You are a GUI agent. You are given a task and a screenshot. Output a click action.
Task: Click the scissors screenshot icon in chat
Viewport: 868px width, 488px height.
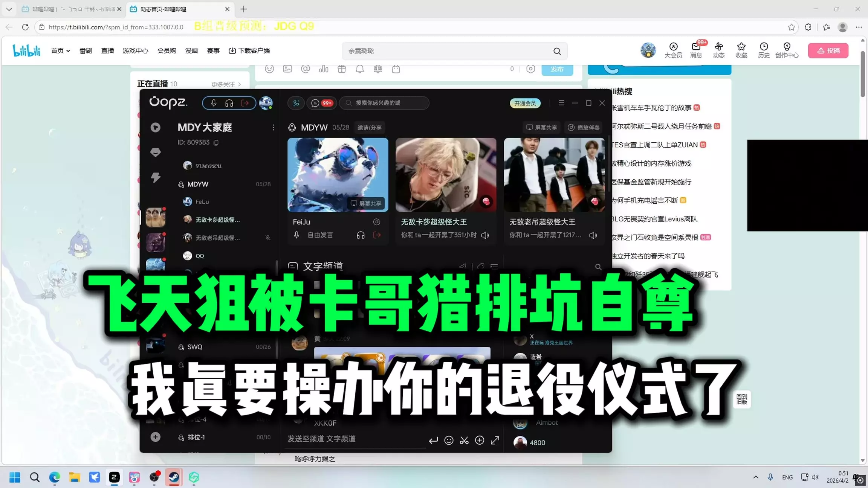pos(464,440)
